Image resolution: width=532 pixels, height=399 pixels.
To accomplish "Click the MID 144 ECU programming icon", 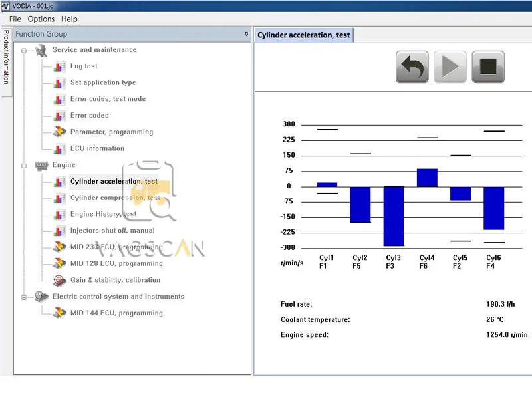I will (x=59, y=313).
